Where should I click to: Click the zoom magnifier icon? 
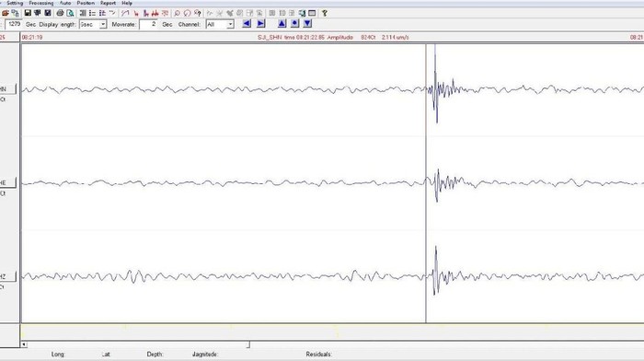pyautogui.click(x=177, y=13)
